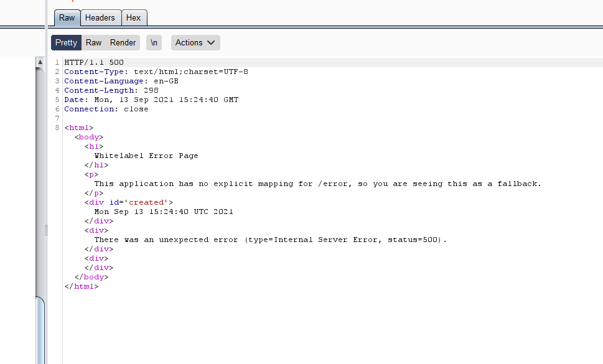Click the scrollbar up arrow

(40, 62)
